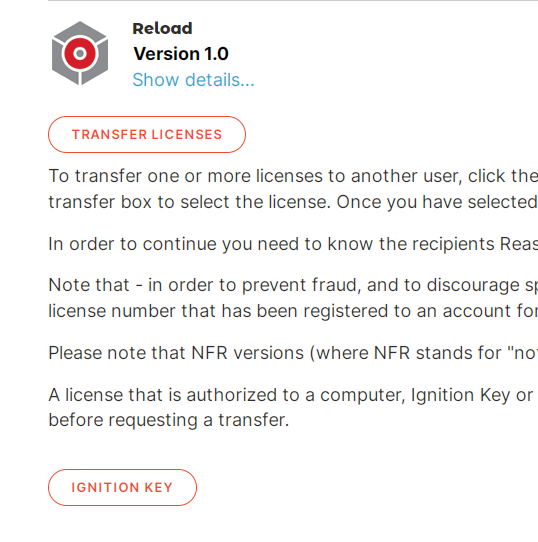538x542 pixels.
Task: Click the paragraph starting "Note that - in order"
Action: click(x=293, y=298)
